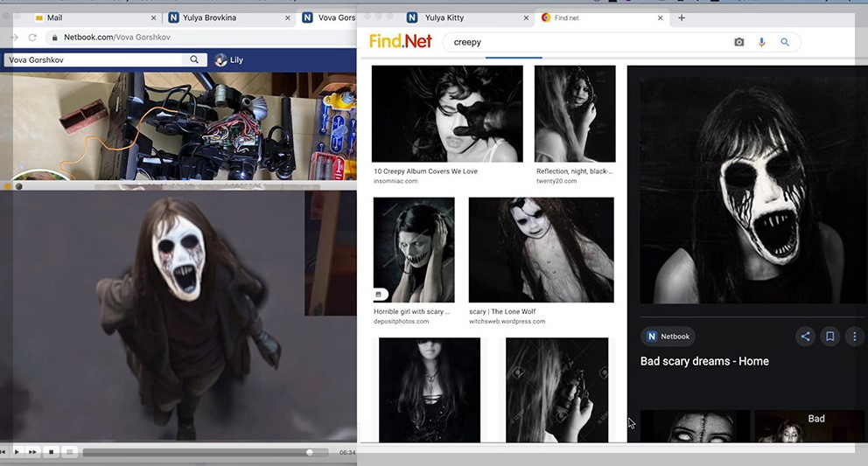Screen dimensions: 868x466
Task: Start voice search with microphone icon
Action: pos(762,42)
